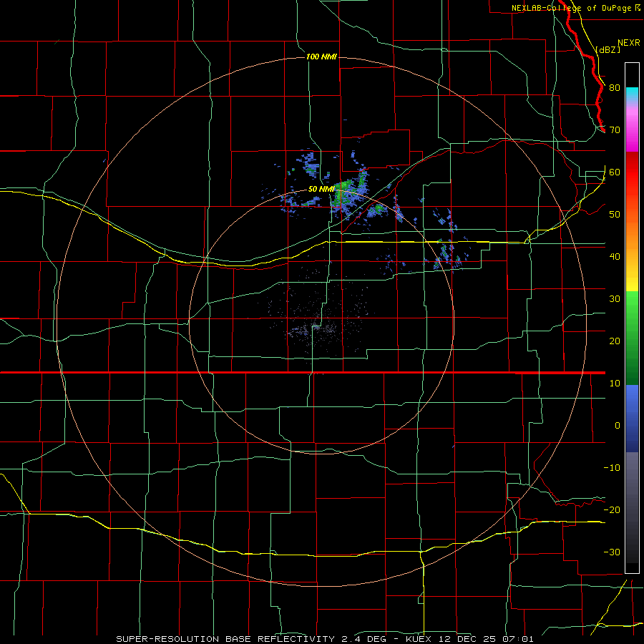Click the NEXR label above the legend
Viewport: 644px width, 644px height.
coord(628,43)
